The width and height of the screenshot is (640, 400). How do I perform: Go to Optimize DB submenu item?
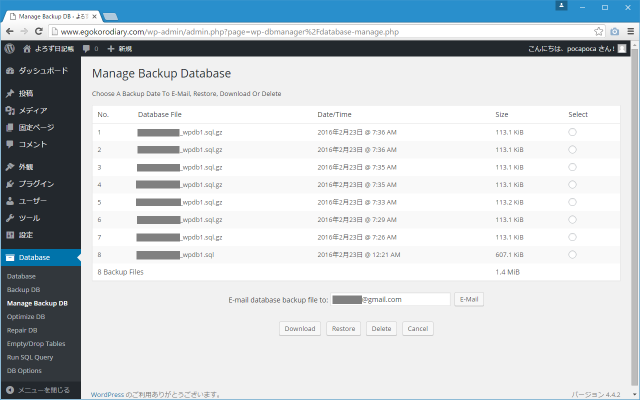pyautogui.click(x=26, y=316)
